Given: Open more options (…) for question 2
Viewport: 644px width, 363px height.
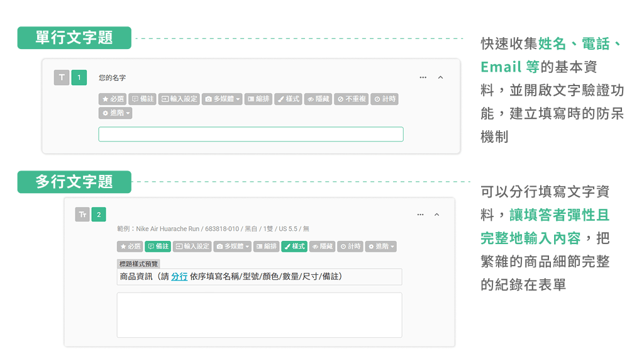Looking at the screenshot, I should (x=420, y=215).
